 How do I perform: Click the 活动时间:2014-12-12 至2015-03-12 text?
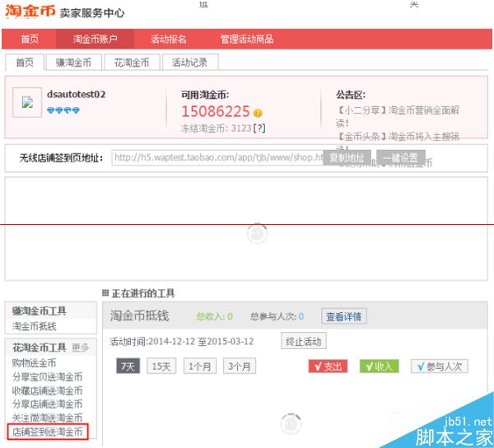click(182, 342)
